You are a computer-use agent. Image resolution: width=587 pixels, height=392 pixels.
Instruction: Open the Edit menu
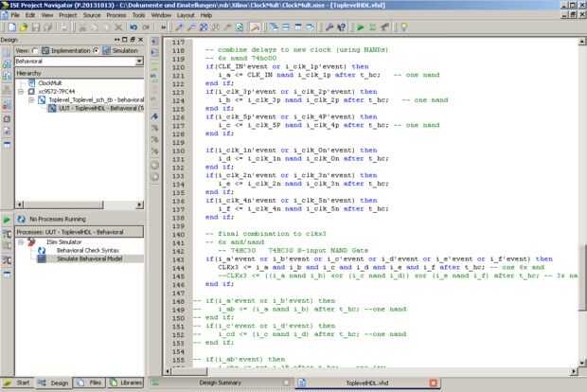[30, 15]
